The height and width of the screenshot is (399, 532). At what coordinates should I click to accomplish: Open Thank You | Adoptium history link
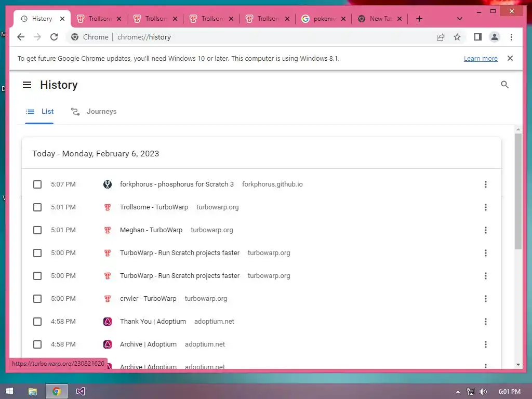click(153, 321)
